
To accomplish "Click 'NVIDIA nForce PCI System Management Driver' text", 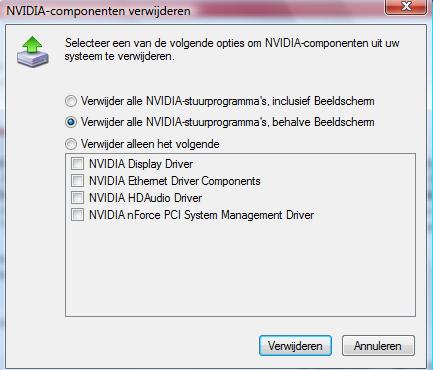I will click(x=201, y=215).
